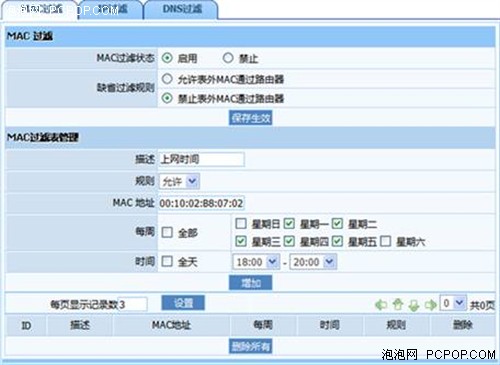The width and height of the screenshot is (500, 365).
Task: Open the 规则 允许 dropdown
Action: coord(179,182)
